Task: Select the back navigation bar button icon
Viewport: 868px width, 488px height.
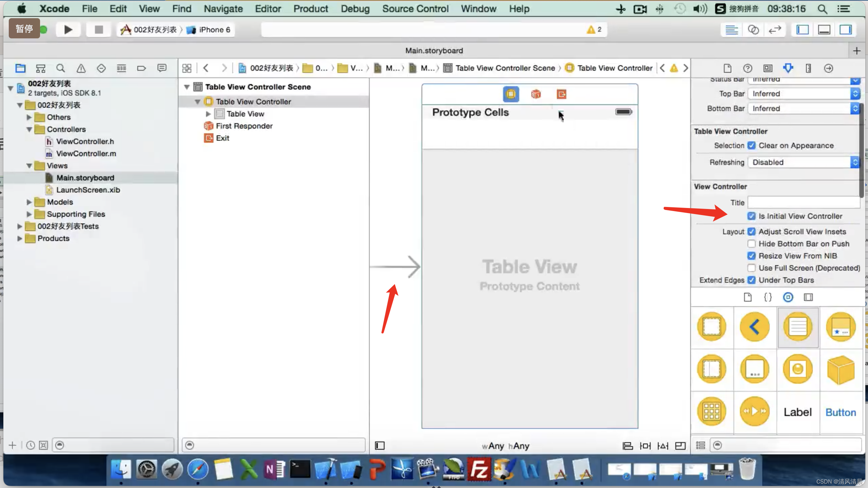Action: [754, 326]
